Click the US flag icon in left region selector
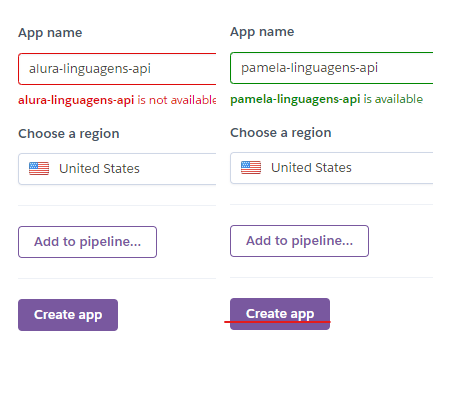Viewport: 463px width, 401px height. pyautogui.click(x=39, y=168)
